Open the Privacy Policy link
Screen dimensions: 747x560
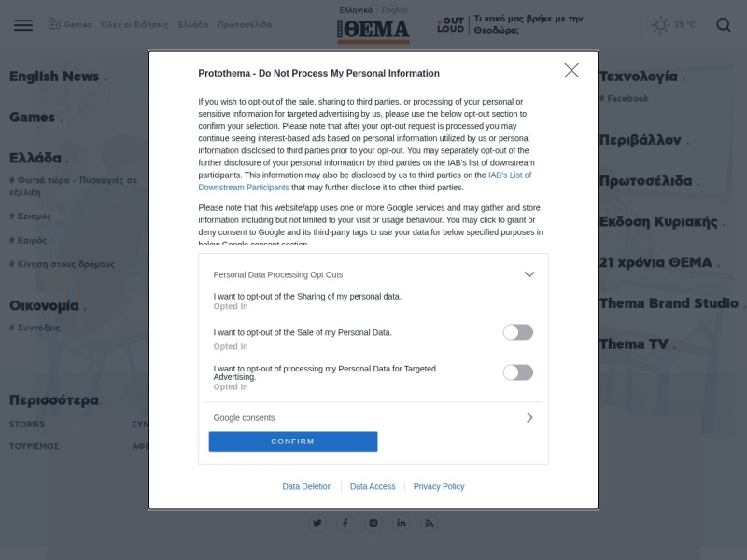439,486
